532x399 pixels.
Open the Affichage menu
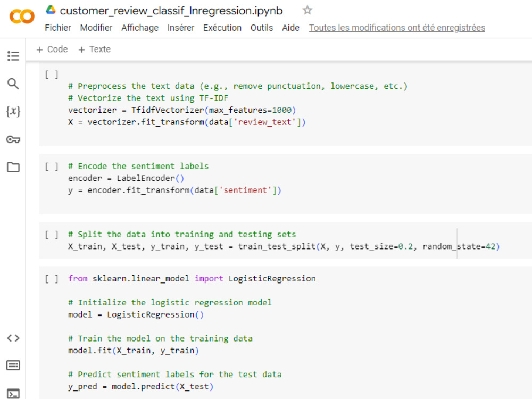pyautogui.click(x=140, y=28)
